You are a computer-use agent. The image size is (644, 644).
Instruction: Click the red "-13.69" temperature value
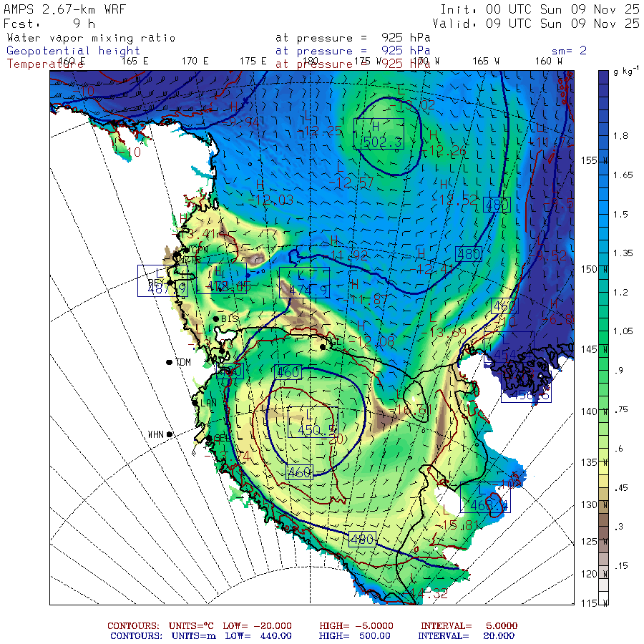click(444, 332)
